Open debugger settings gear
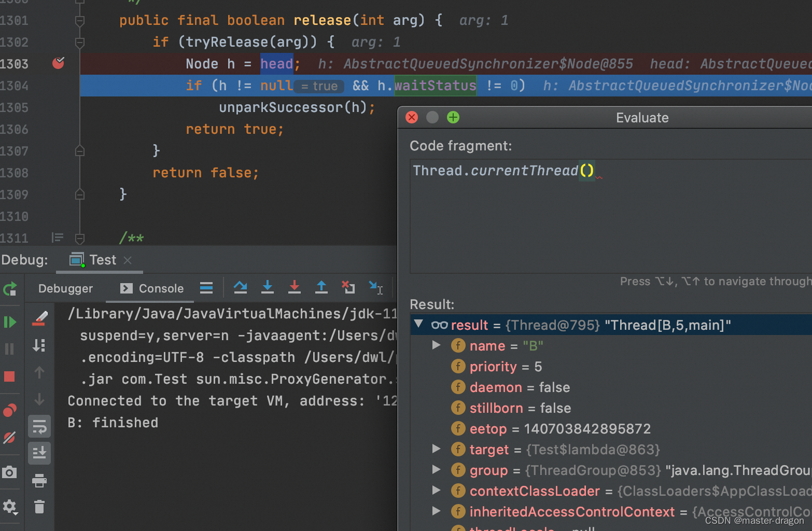The width and height of the screenshot is (812, 531). 10,507
